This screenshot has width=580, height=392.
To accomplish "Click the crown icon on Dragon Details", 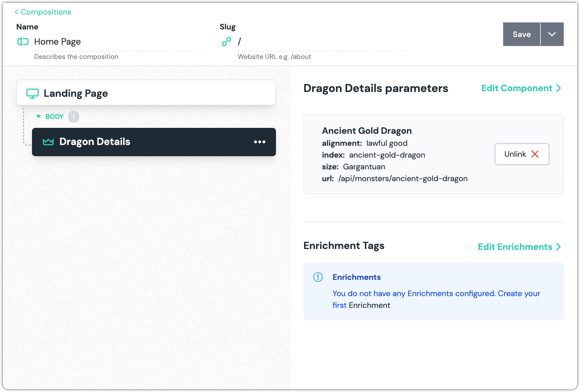I will pos(48,142).
